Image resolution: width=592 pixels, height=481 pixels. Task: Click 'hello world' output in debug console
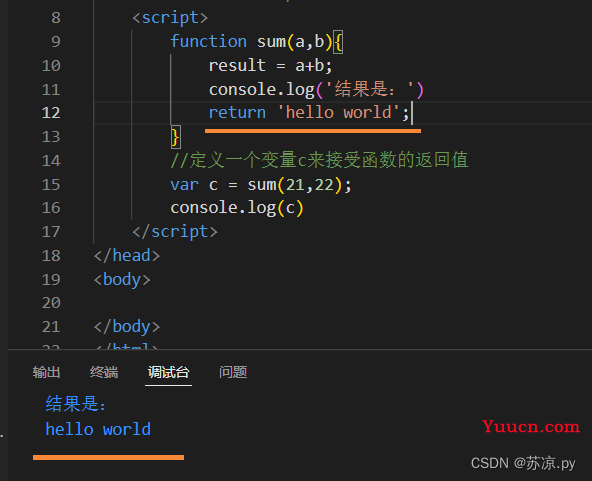click(98, 429)
